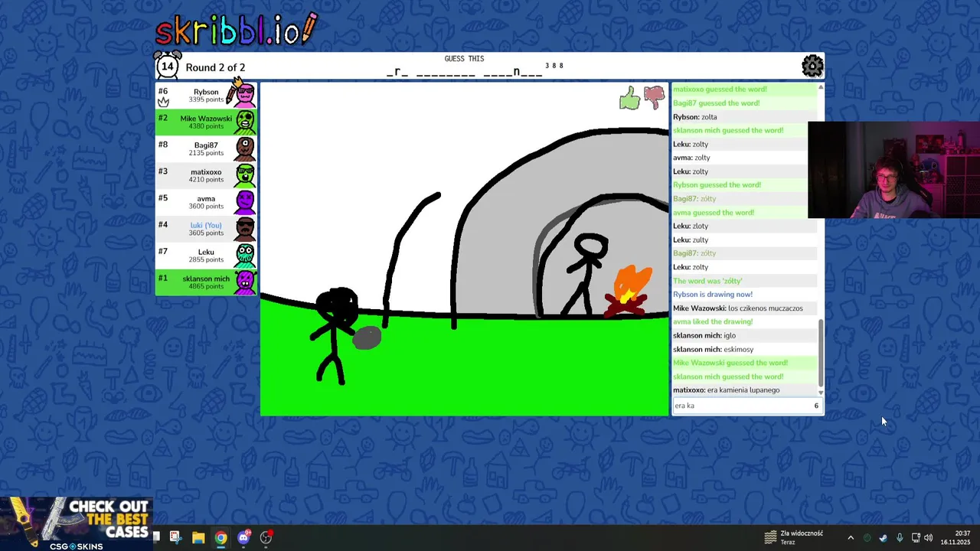The image size is (980, 551).
Task: Select player row Leku 2855 points
Action: point(206,256)
